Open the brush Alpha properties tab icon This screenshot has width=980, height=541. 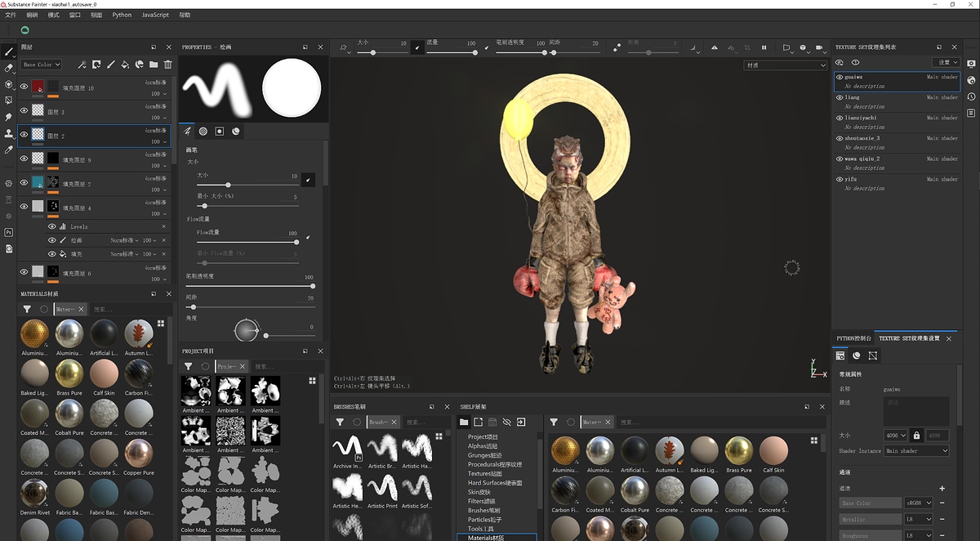pos(203,131)
